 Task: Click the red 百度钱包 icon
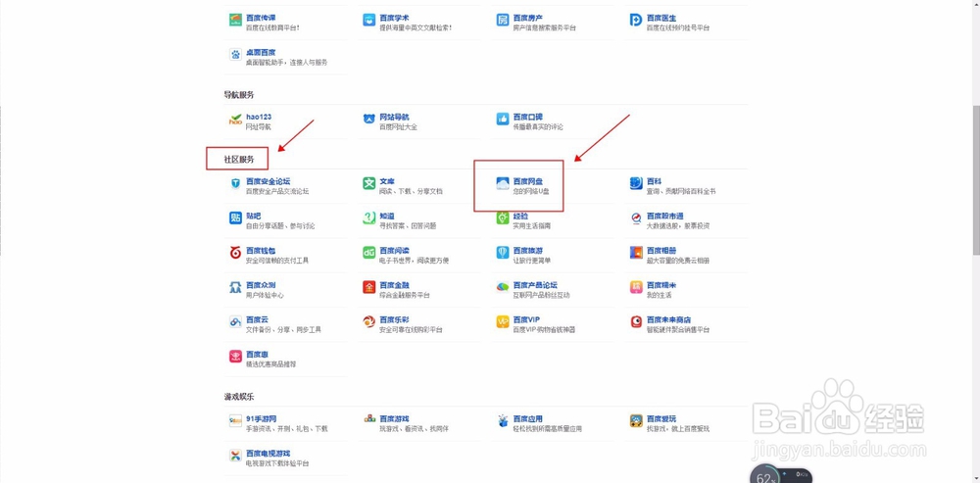click(235, 253)
